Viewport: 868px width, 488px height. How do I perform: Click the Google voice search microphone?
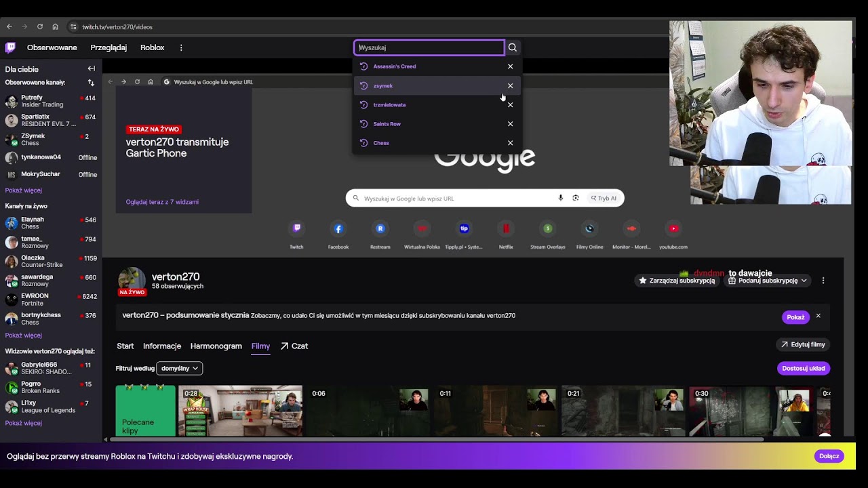click(561, 198)
